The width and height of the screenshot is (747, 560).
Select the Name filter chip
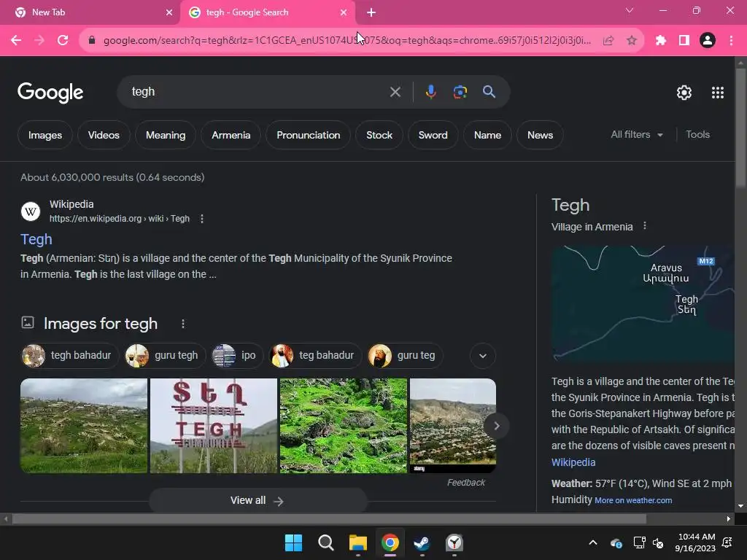[487, 135]
